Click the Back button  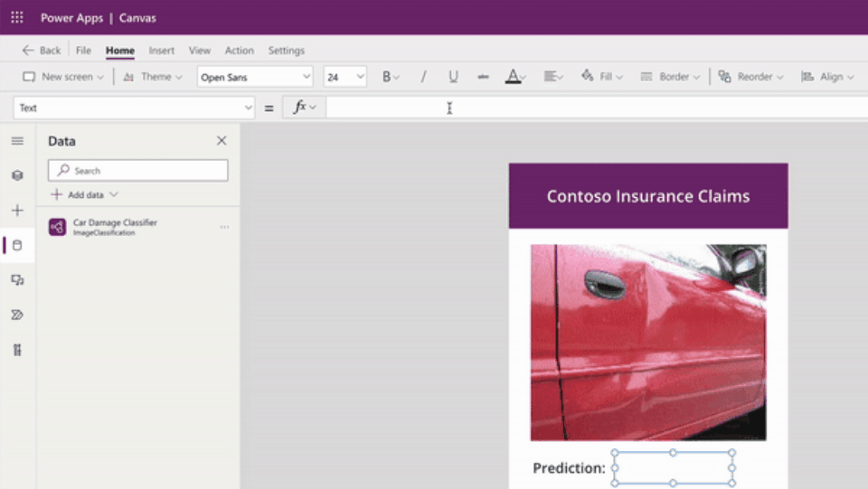pos(42,51)
